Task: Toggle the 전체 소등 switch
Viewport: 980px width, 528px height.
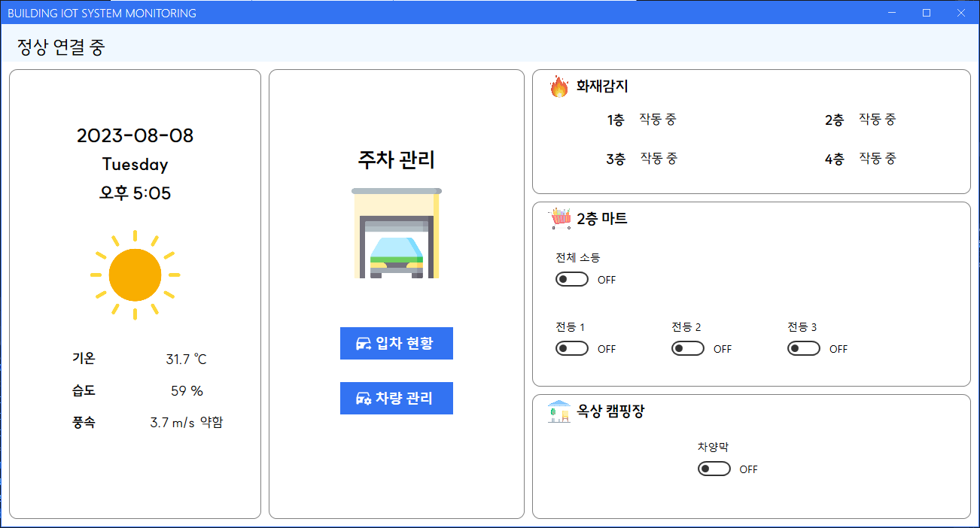Action: click(572, 280)
